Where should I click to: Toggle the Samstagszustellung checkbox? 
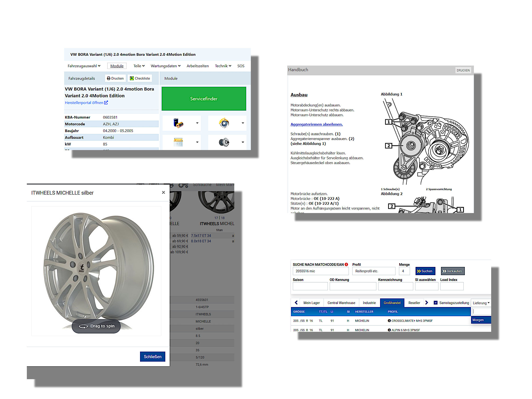tap(436, 303)
